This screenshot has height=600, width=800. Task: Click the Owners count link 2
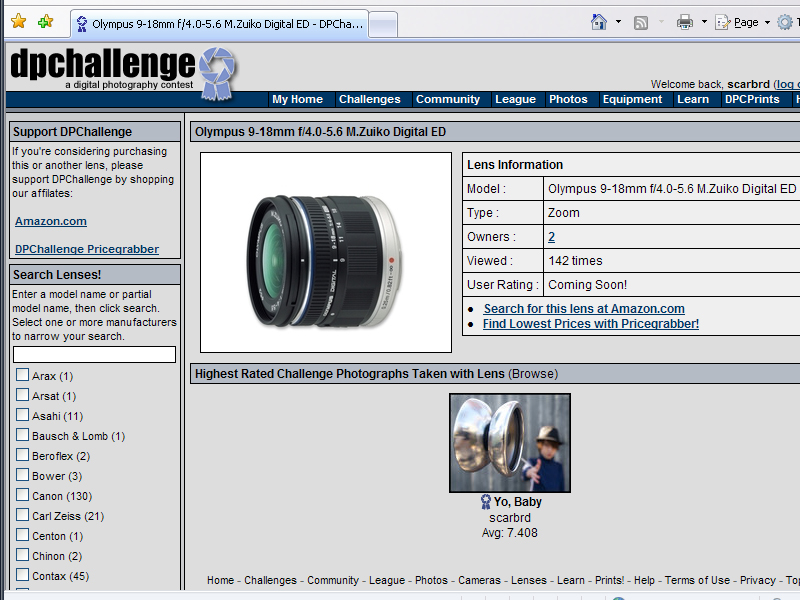(x=552, y=237)
